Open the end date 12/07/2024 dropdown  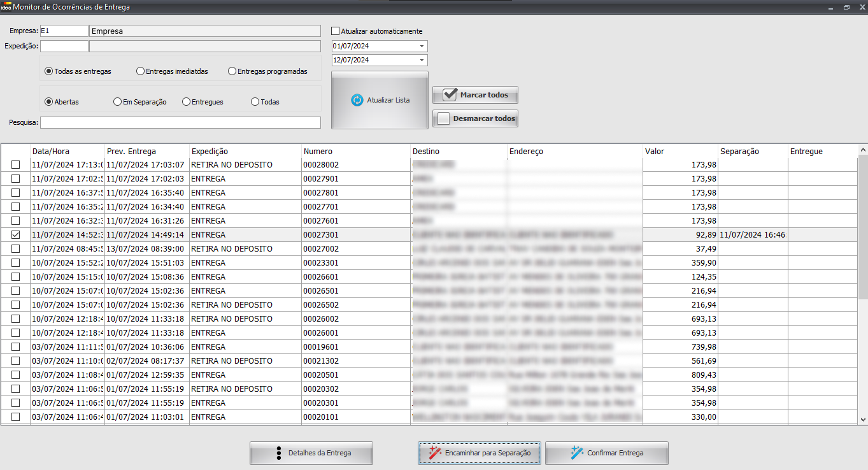point(421,61)
